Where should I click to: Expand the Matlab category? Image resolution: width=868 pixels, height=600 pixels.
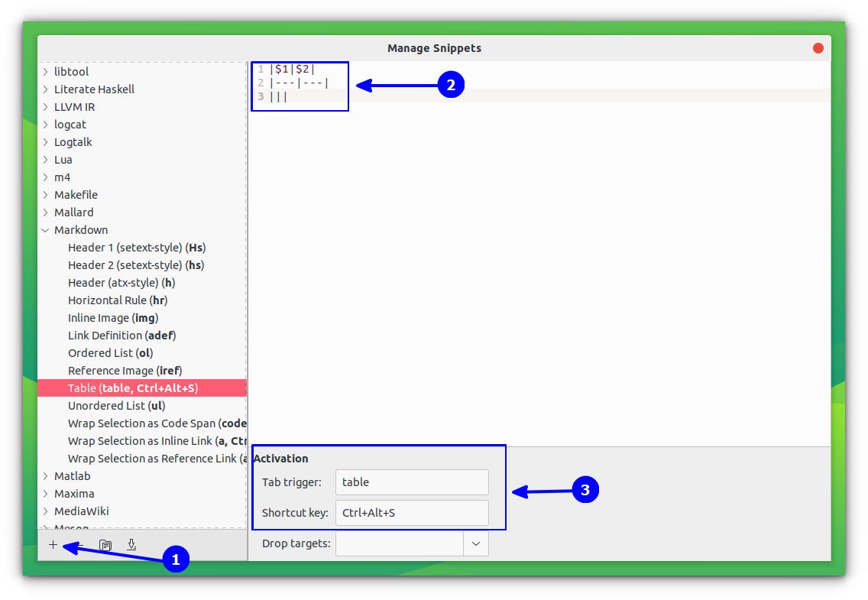pos(45,475)
